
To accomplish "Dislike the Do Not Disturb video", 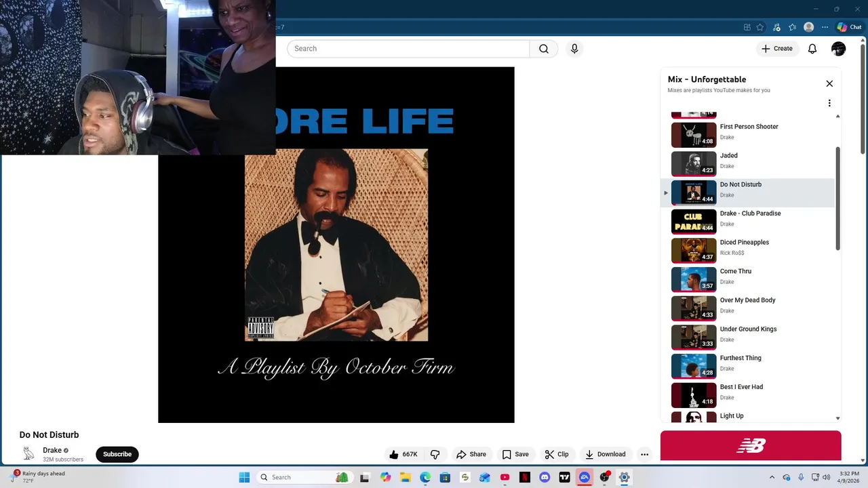I will point(435,454).
